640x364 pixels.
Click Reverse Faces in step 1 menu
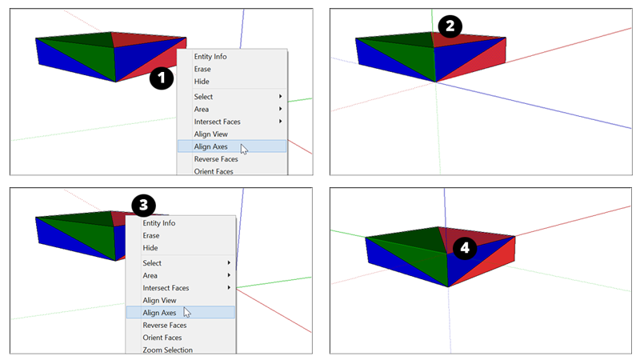point(216,159)
